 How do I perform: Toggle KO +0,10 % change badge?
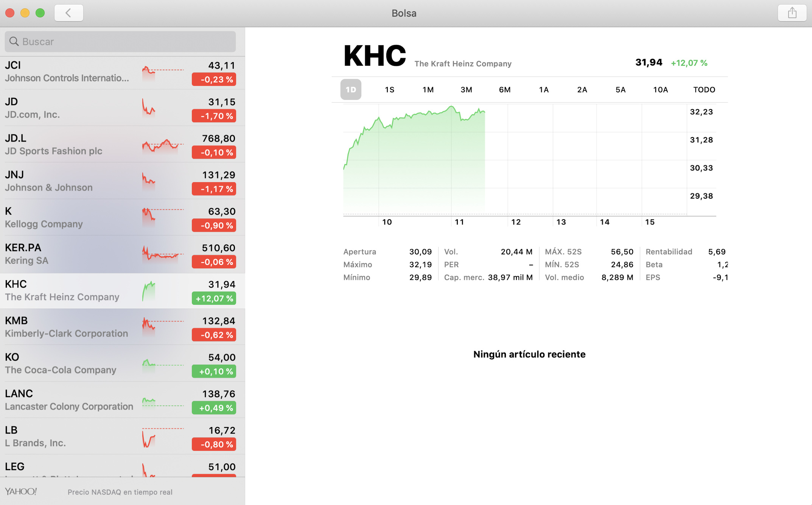tap(214, 372)
